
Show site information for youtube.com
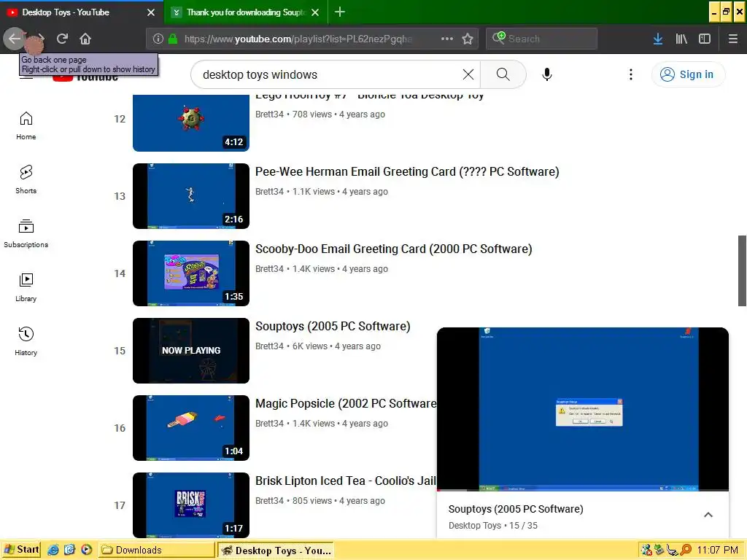pos(158,39)
